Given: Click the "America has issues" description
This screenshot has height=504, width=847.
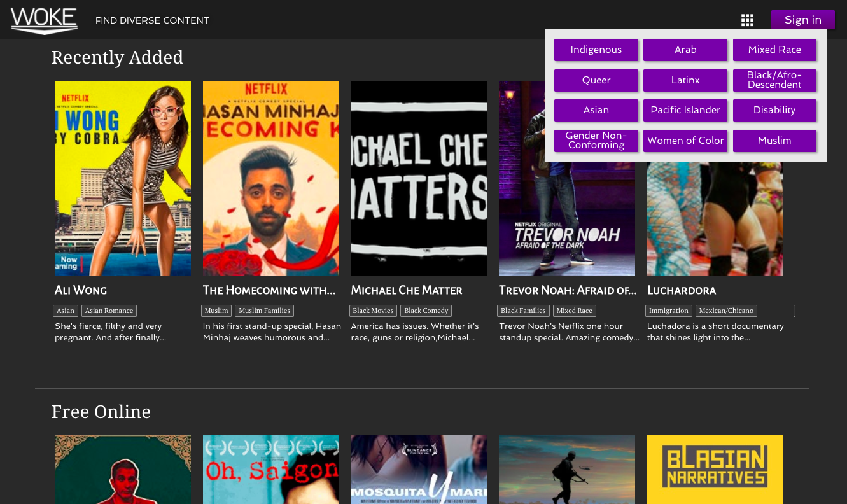Looking at the screenshot, I should click(x=415, y=332).
